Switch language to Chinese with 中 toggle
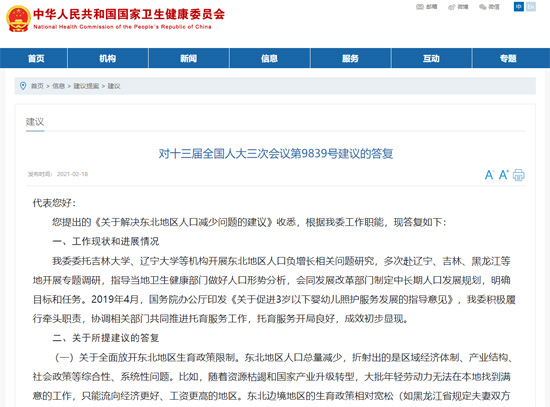550x407 pixels. coord(519,7)
